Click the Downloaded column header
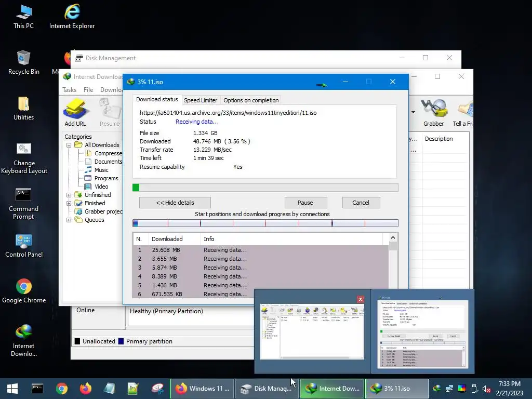This screenshot has width=532, height=399. pos(175,239)
